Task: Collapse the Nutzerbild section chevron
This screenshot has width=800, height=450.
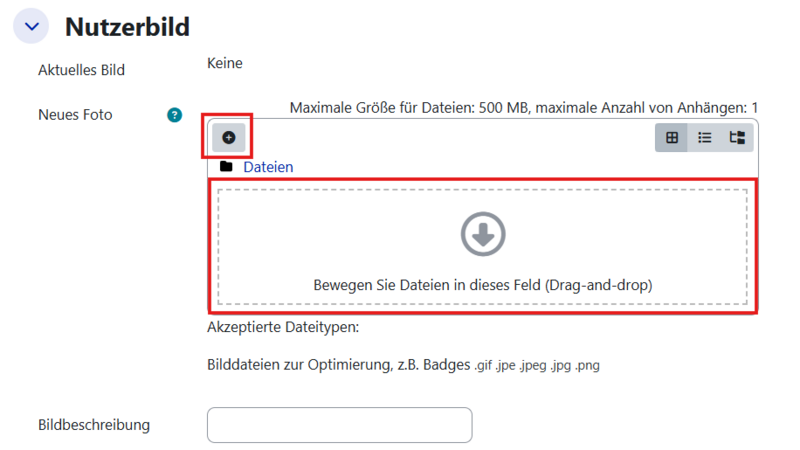Action: click(x=31, y=26)
